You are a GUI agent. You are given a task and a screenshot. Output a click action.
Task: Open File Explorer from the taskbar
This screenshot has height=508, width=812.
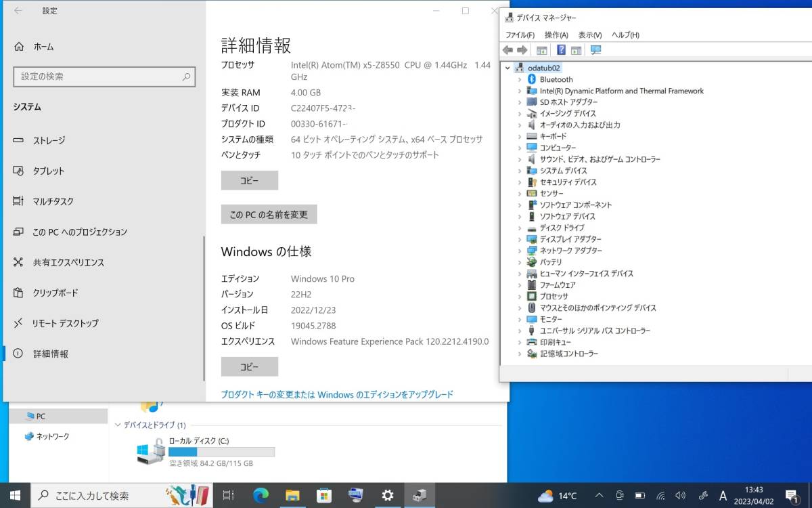pos(292,495)
